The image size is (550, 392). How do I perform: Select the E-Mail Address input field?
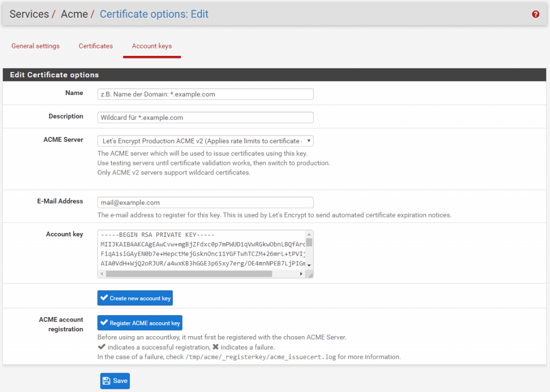coord(205,202)
